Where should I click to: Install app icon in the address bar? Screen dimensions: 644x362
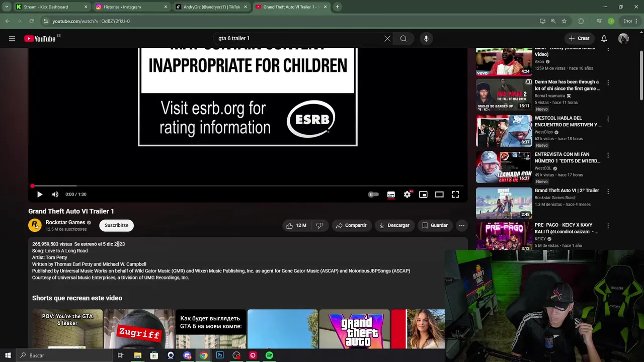[542, 21]
